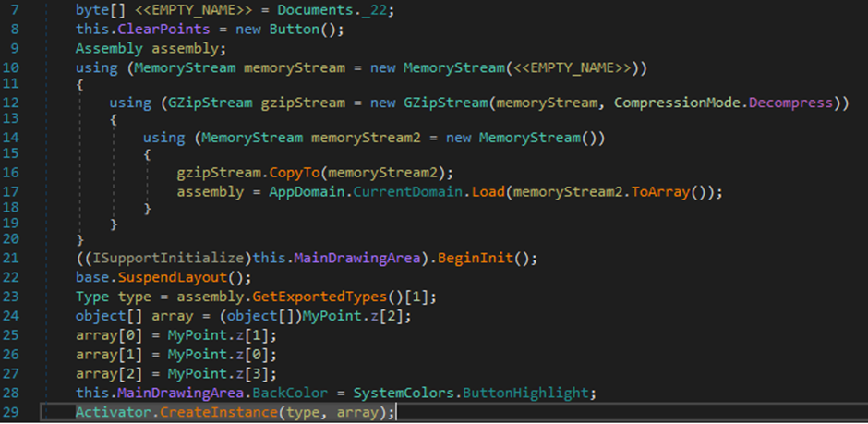Click the memoryStream2 variable declared on line 14
The height and width of the screenshot is (424, 868).
pos(366,138)
